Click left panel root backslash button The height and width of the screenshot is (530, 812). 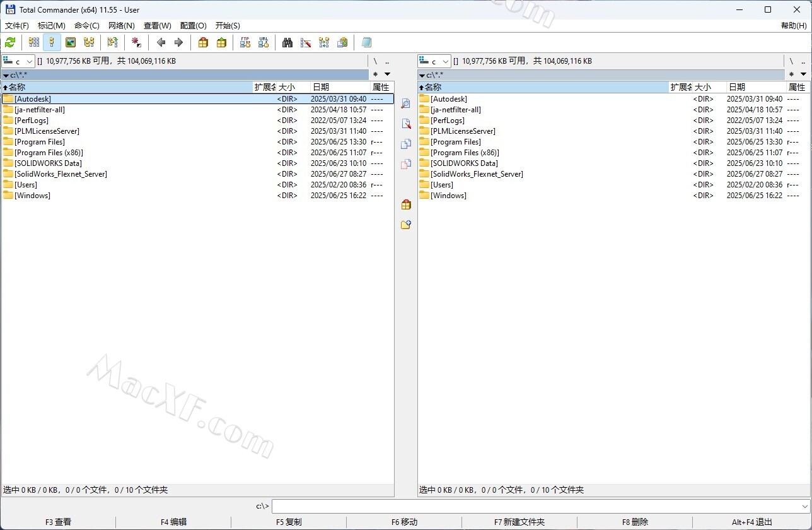click(x=375, y=61)
